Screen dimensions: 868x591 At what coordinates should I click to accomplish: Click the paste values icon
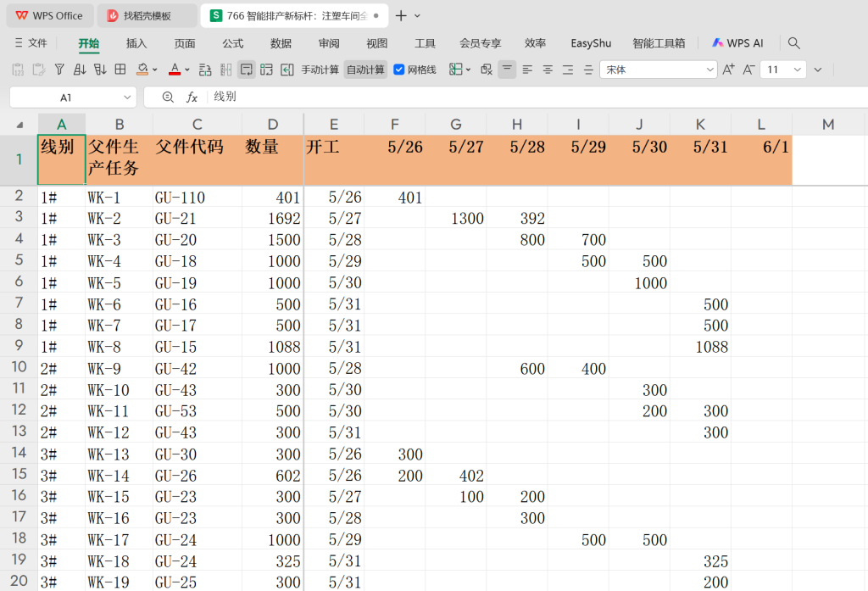18,70
